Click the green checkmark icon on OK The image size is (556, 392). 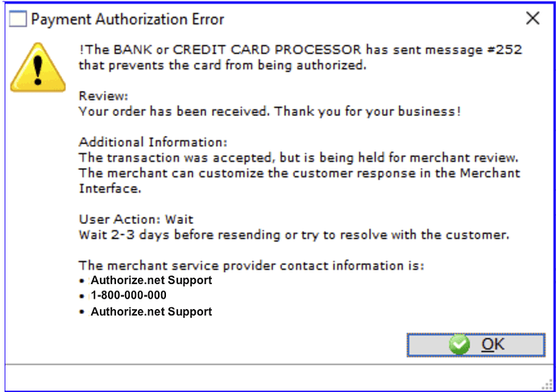(x=459, y=345)
